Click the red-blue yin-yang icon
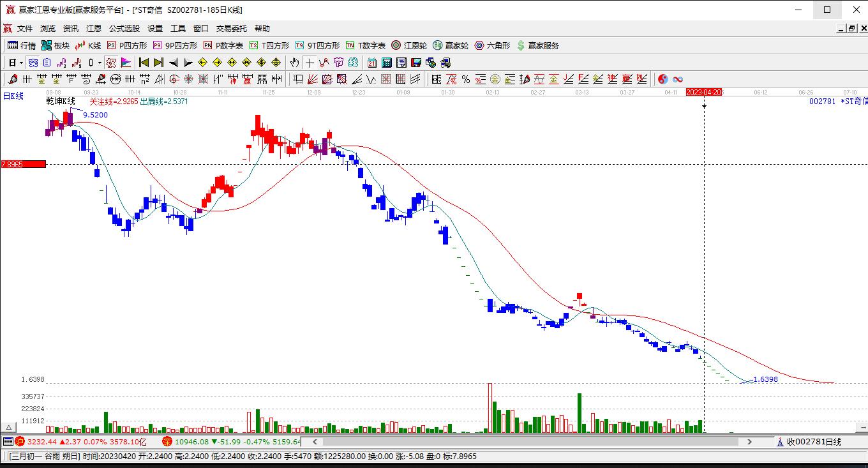Image resolution: width=868 pixels, height=468 pixels. pos(663,79)
